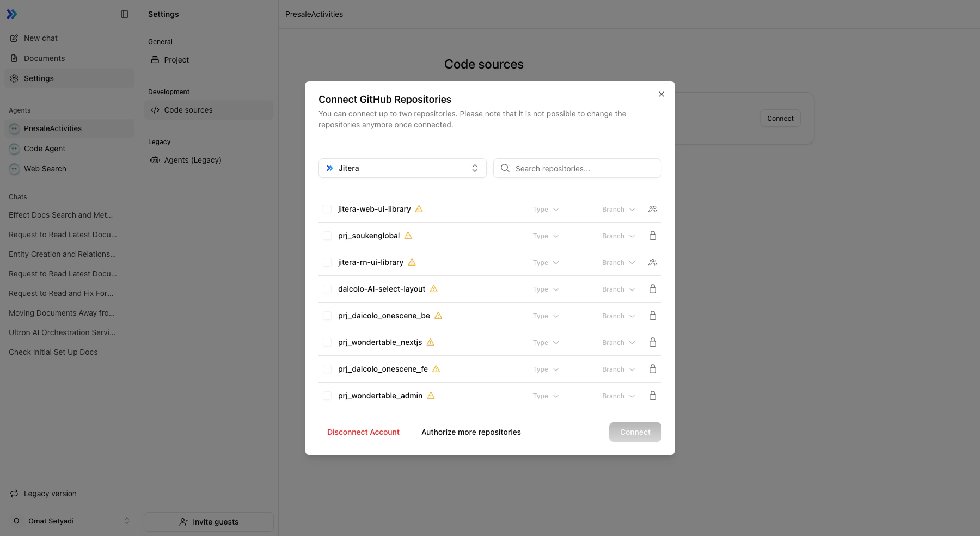Screen dimensions: 980x536
Task: Click the lock icon for prj_daicolo_onescene_fe
Action: pyautogui.click(x=653, y=369)
